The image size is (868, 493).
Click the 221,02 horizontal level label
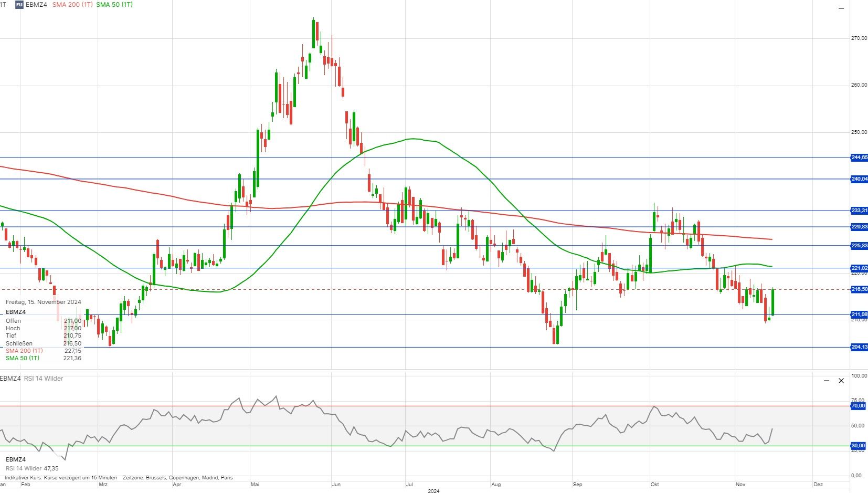859,268
